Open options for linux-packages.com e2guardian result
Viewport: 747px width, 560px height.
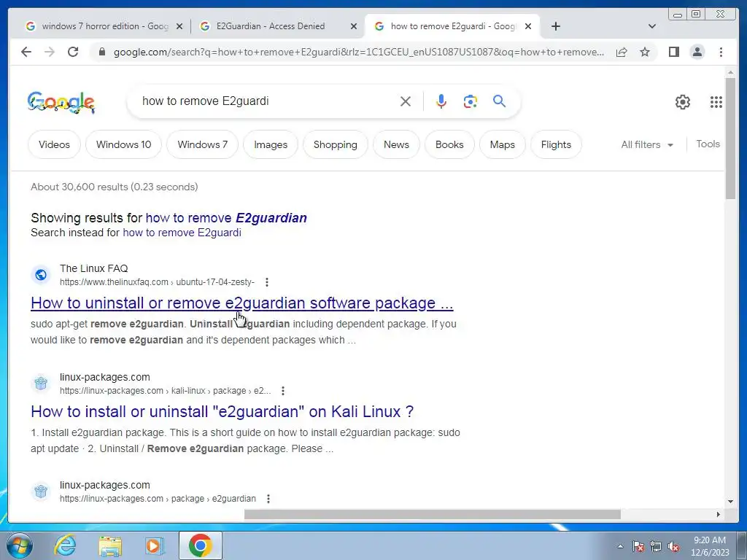click(x=268, y=499)
